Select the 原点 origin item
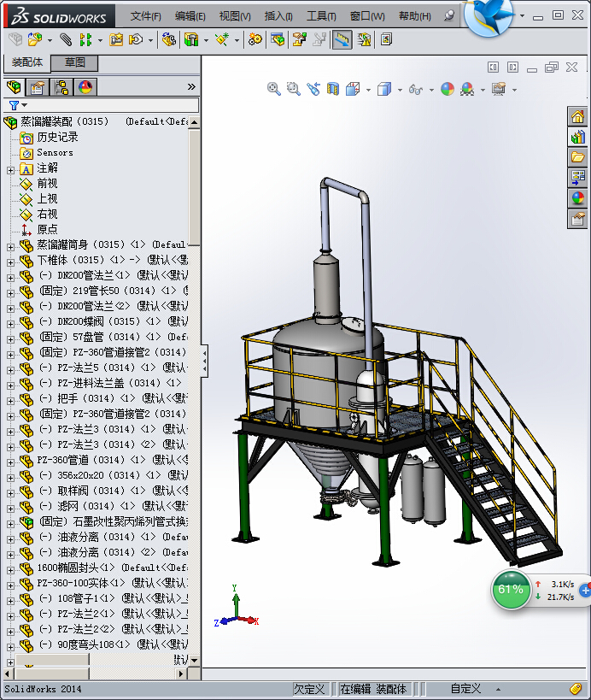The width and height of the screenshot is (591, 700). [x=47, y=229]
